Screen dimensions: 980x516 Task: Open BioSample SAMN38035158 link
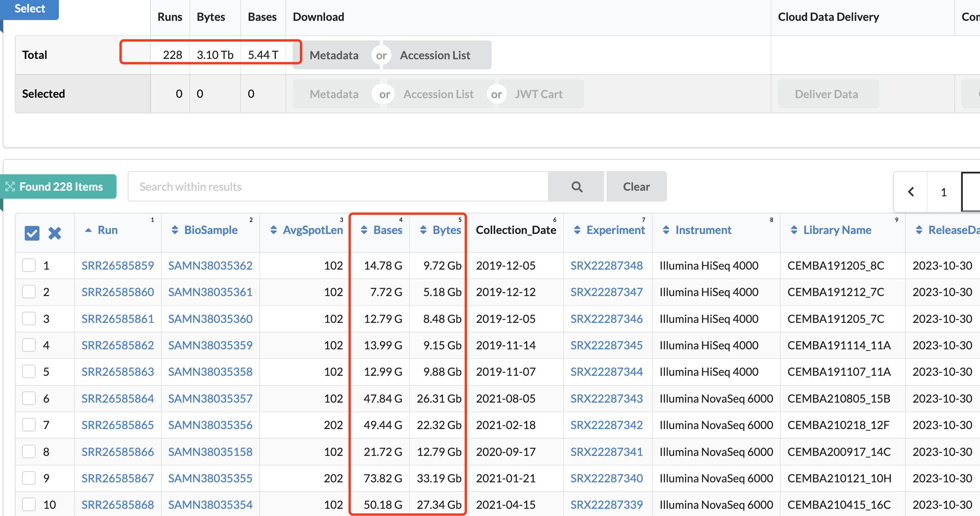coord(210,451)
